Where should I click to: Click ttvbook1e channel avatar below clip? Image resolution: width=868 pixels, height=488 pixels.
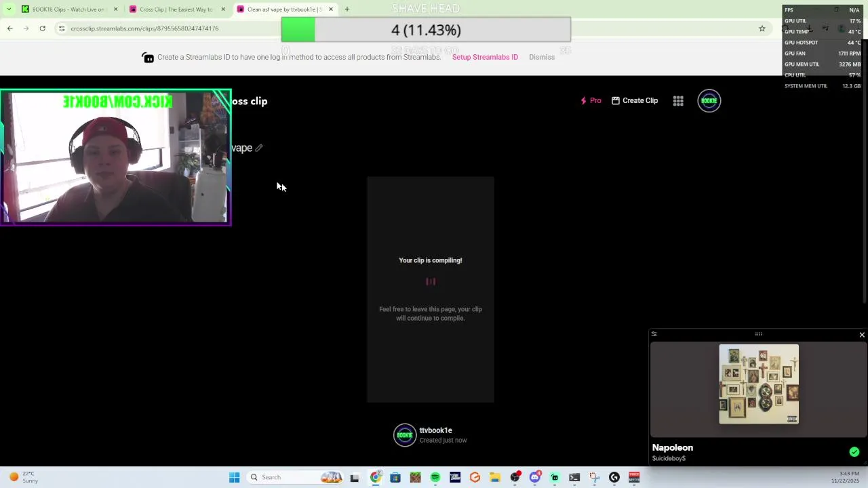coord(405,435)
